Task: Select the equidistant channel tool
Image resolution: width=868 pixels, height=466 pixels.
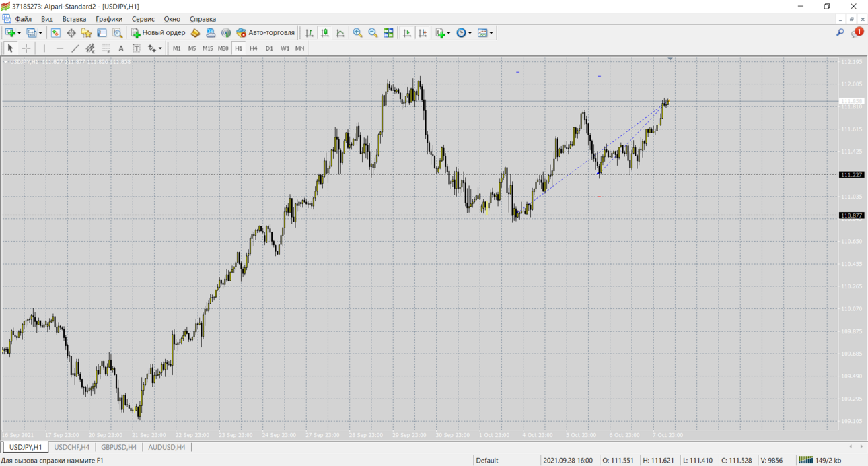Action: [90, 48]
